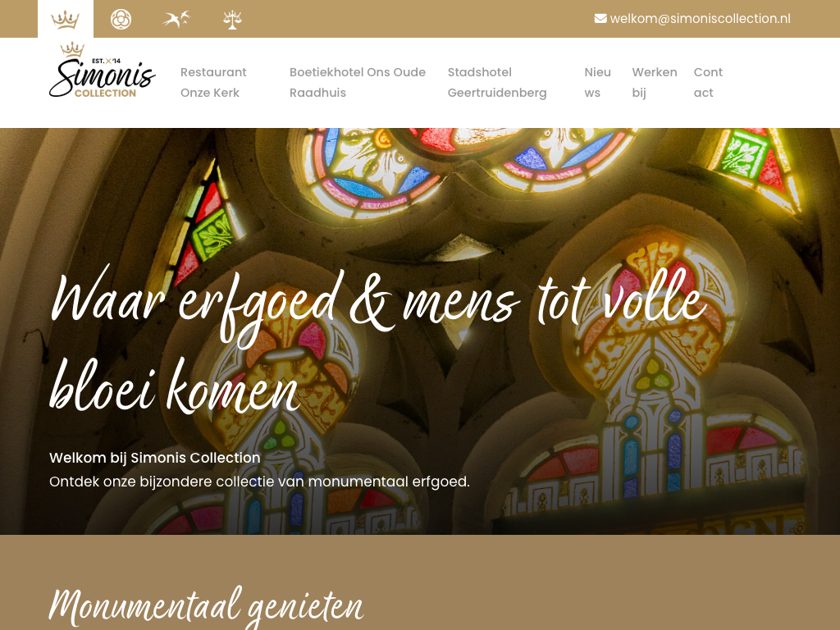Open the Werken bij page
The height and width of the screenshot is (630, 840).
[x=654, y=83]
